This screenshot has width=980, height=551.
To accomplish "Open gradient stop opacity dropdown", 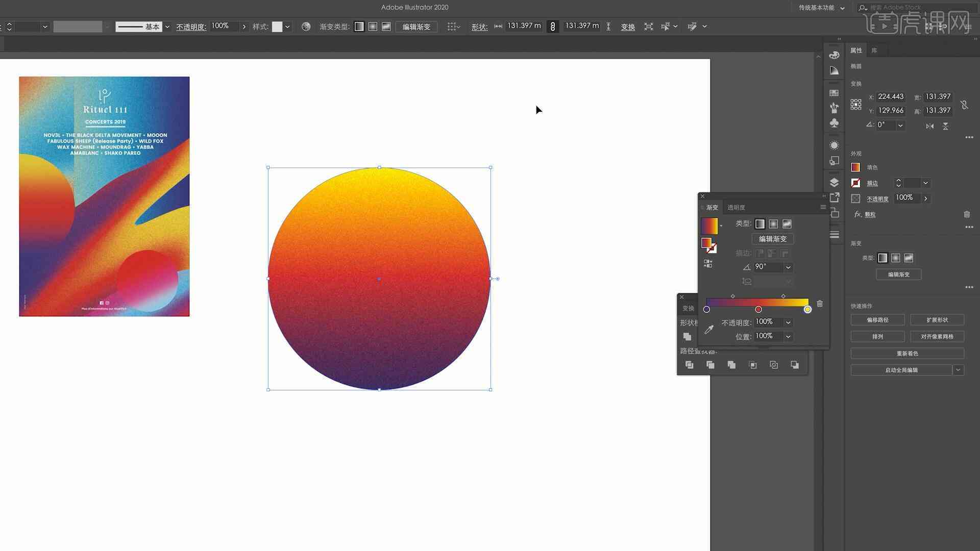I will 788,322.
